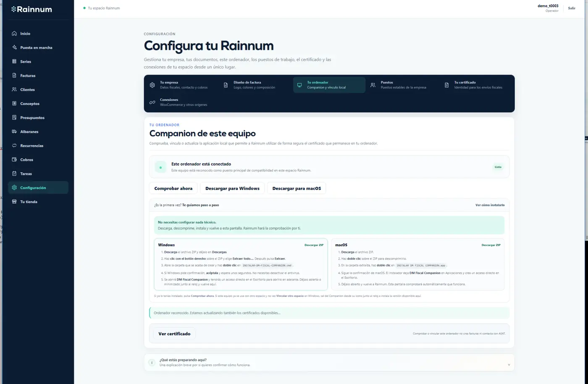Screen dimensions: 588x384
Task: Click the demo_t0003 user name
Action: point(548,6)
